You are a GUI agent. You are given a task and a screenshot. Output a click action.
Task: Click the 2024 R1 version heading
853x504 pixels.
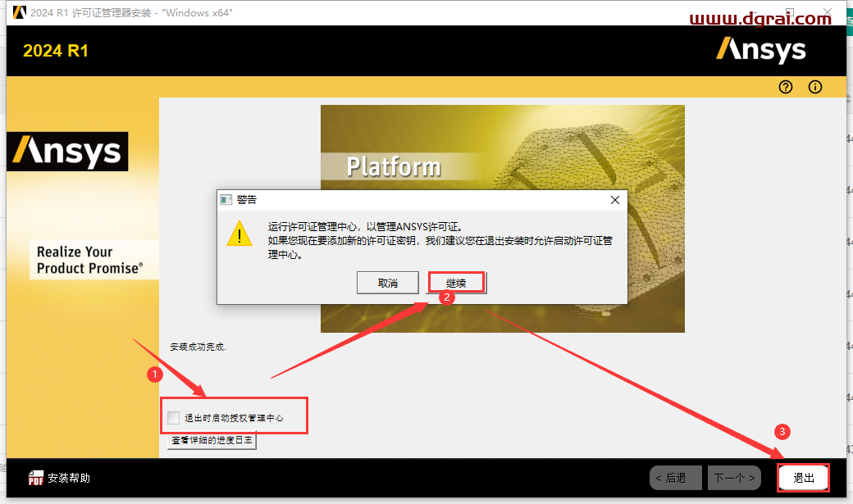(x=56, y=51)
